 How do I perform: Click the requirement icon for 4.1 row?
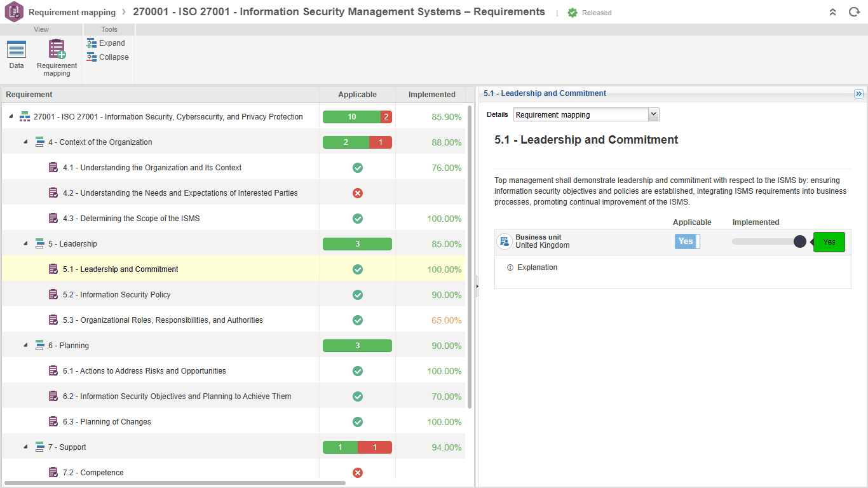click(54, 168)
